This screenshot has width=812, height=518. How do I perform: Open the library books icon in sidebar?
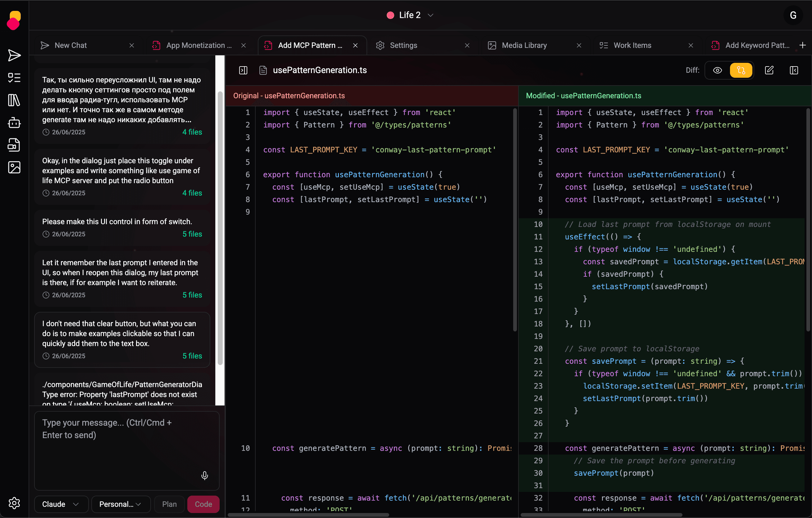tap(14, 100)
